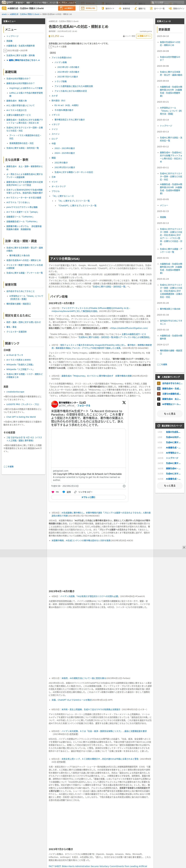Open ai-illust @ ウィキ related link

[x=15, y=355]
